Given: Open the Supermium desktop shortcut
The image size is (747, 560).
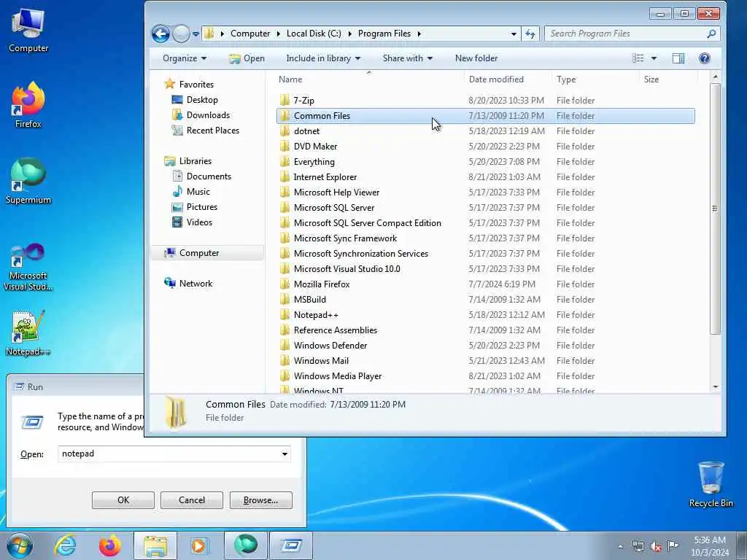Looking at the screenshot, I should 28,182.
